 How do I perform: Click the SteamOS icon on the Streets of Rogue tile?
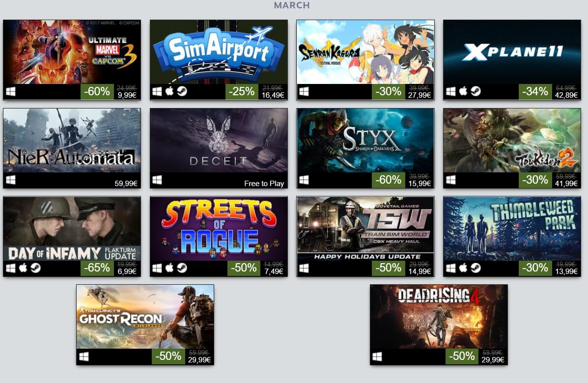click(182, 268)
